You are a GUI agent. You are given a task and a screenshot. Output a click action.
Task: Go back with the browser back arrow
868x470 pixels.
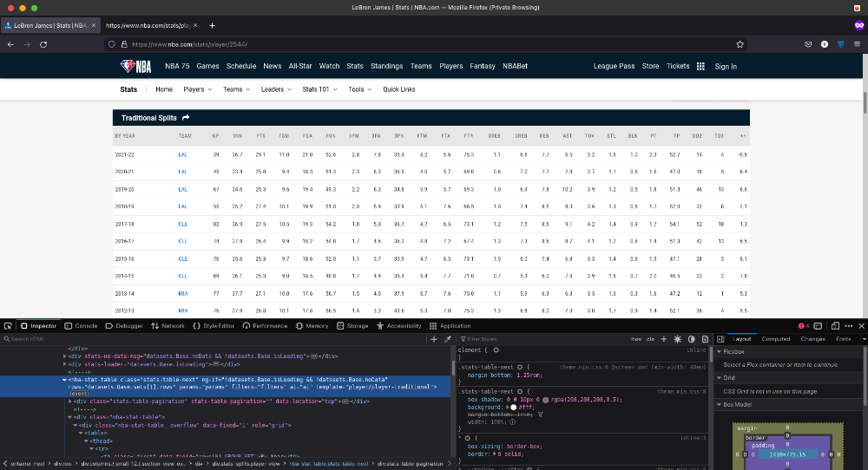click(x=10, y=44)
